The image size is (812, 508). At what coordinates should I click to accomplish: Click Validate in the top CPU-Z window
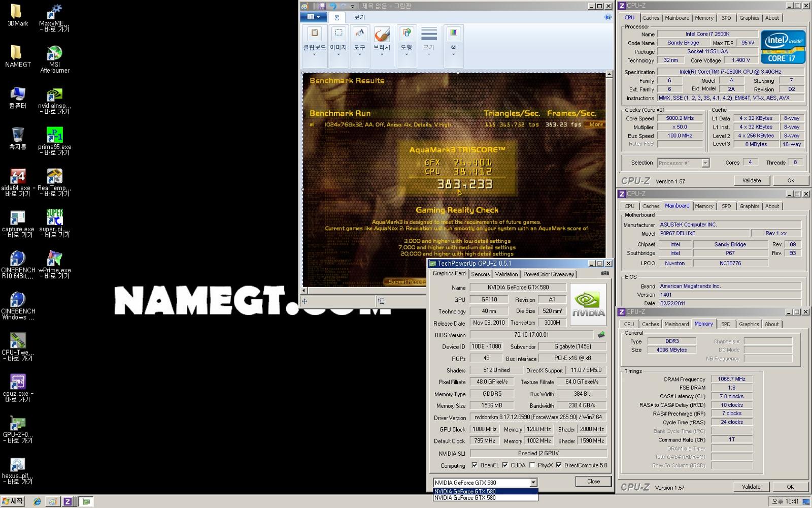pos(752,180)
